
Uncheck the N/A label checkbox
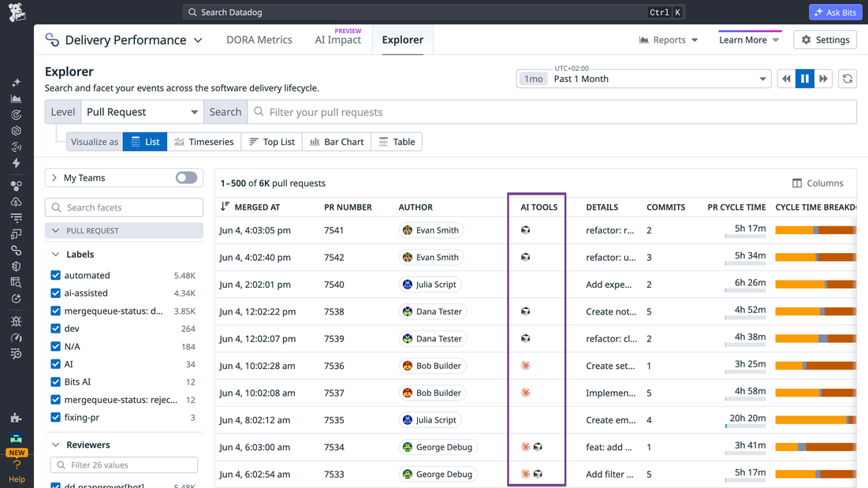55,346
